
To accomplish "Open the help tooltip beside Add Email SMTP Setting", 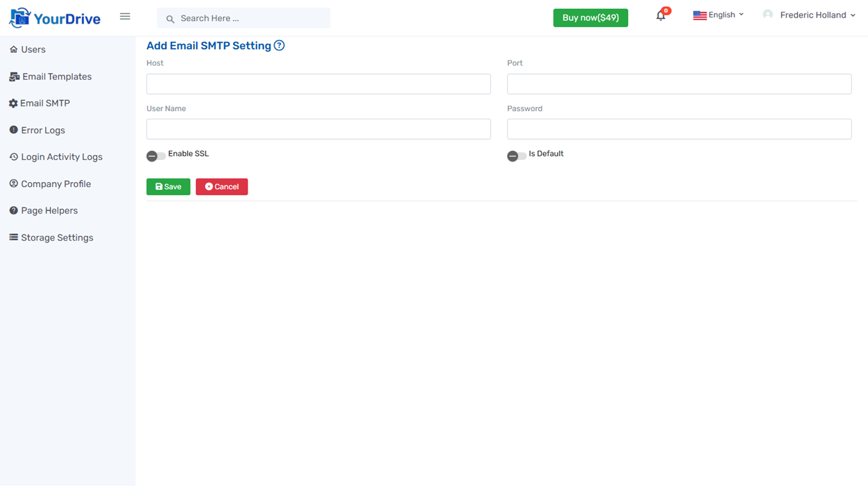I will click(x=279, y=45).
